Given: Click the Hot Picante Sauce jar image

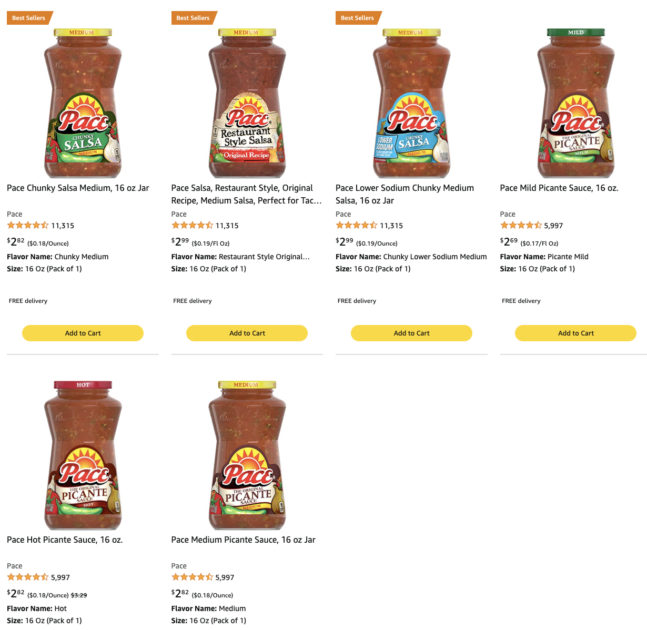Looking at the screenshot, I should coord(82,454).
